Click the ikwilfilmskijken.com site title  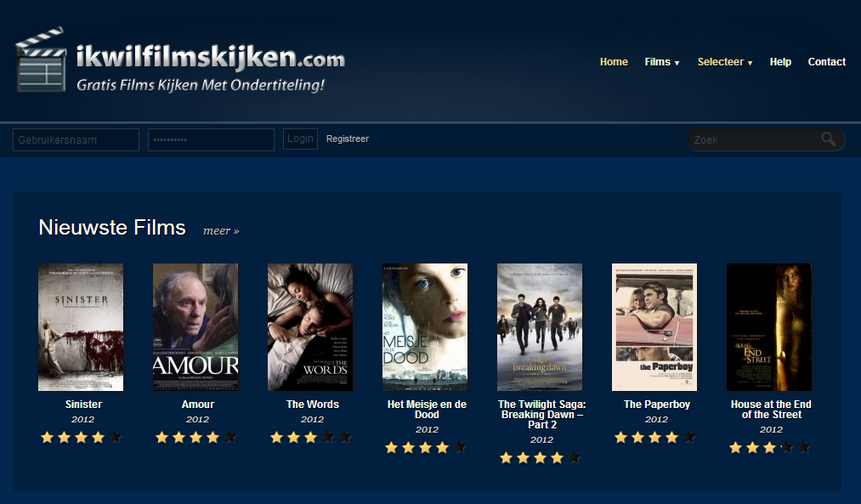click(x=210, y=57)
